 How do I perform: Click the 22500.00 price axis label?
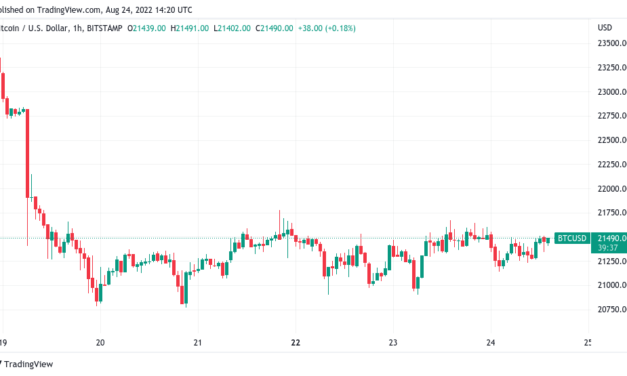tap(612, 140)
